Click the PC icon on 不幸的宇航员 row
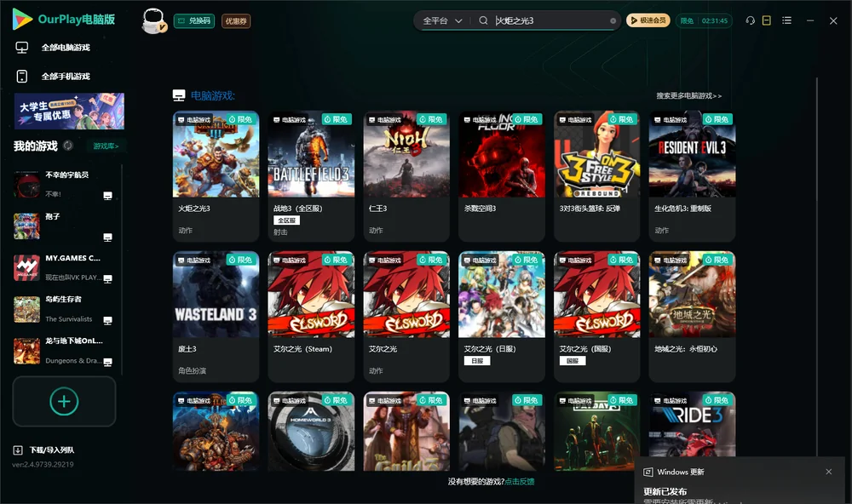 107,196
